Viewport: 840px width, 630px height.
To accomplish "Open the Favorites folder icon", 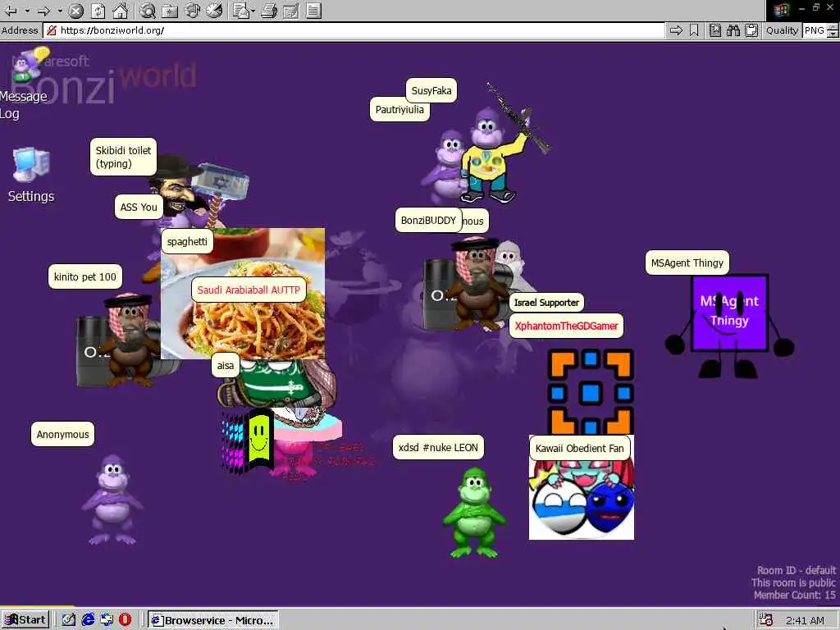I will tap(169, 10).
